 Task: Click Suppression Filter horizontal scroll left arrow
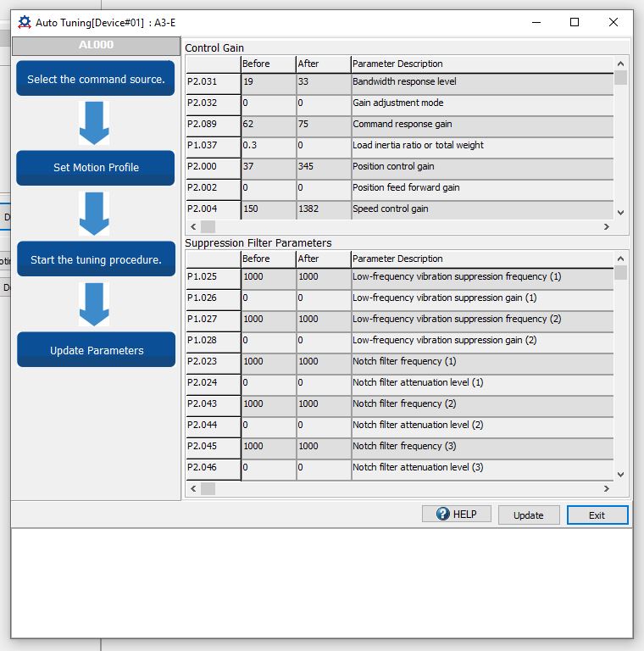[x=193, y=488]
